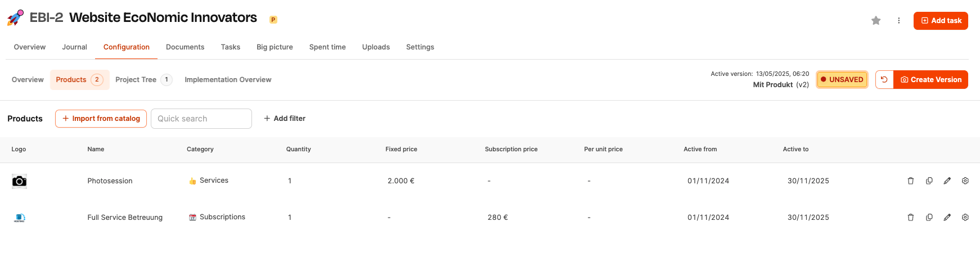The width and height of the screenshot is (980, 257).
Task: Open Full Service Betreuung settings gear
Action: [x=965, y=218]
